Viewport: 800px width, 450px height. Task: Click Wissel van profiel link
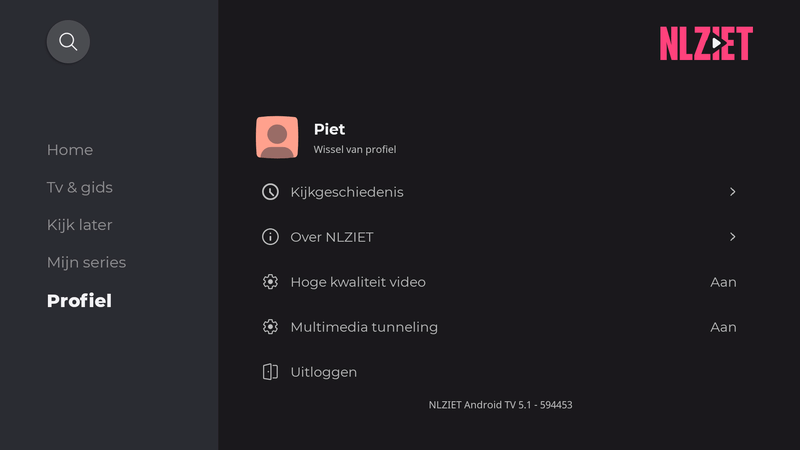click(x=355, y=150)
